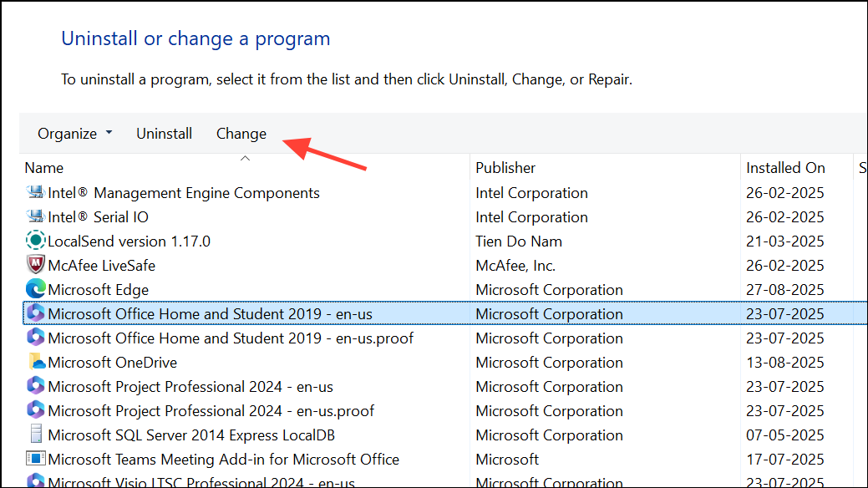Click Intel Corporation publisher for Serial IO
Image resolution: width=868 pixels, height=488 pixels.
click(531, 217)
